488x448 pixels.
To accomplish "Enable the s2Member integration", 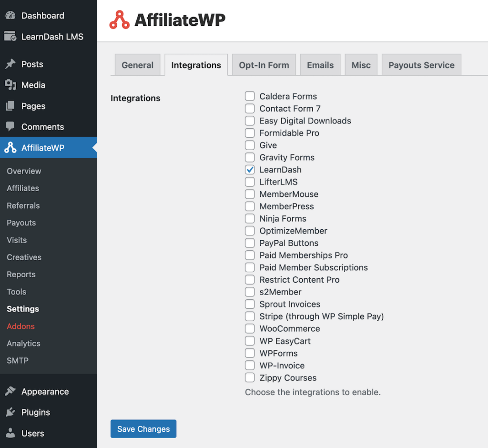I will coord(250,292).
